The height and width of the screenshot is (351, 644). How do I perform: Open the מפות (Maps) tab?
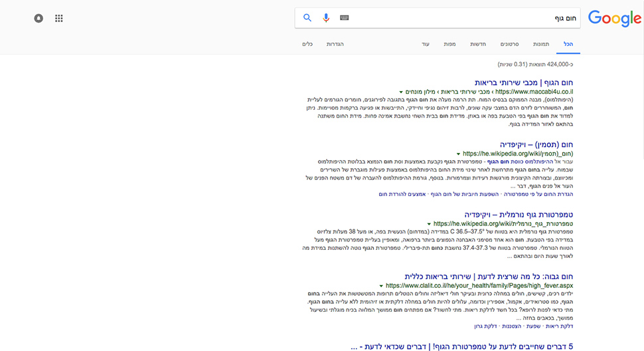[449, 44]
